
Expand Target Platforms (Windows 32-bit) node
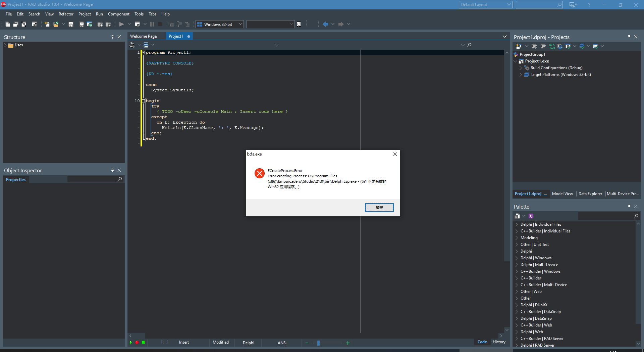(x=521, y=75)
